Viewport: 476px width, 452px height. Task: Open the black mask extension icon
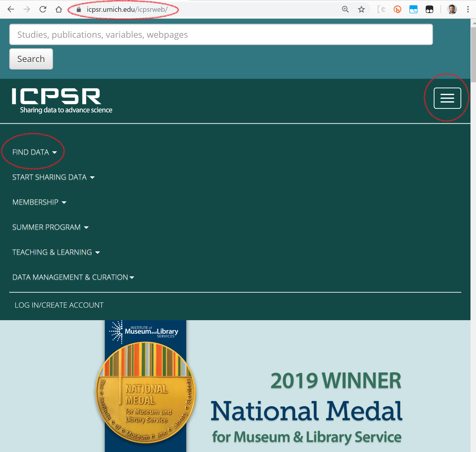coord(429,10)
